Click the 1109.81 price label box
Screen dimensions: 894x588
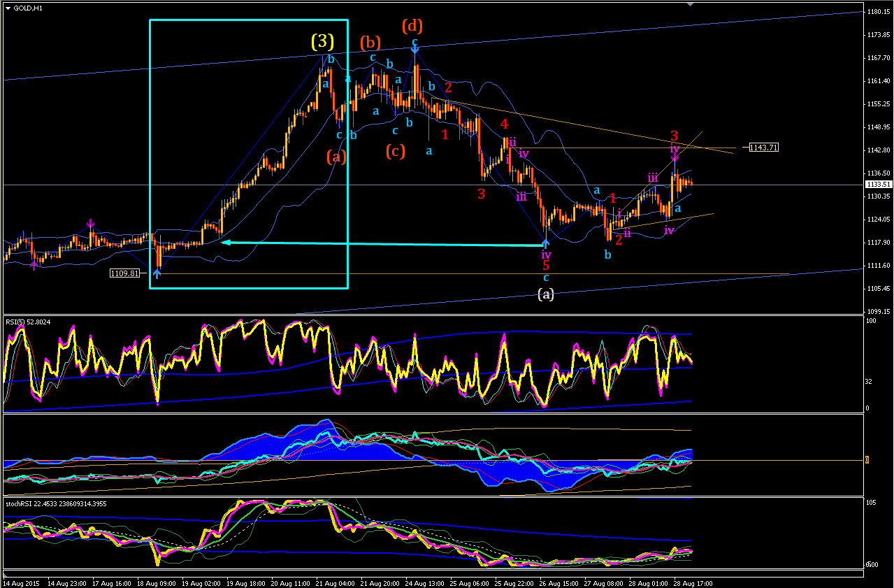pos(124,273)
